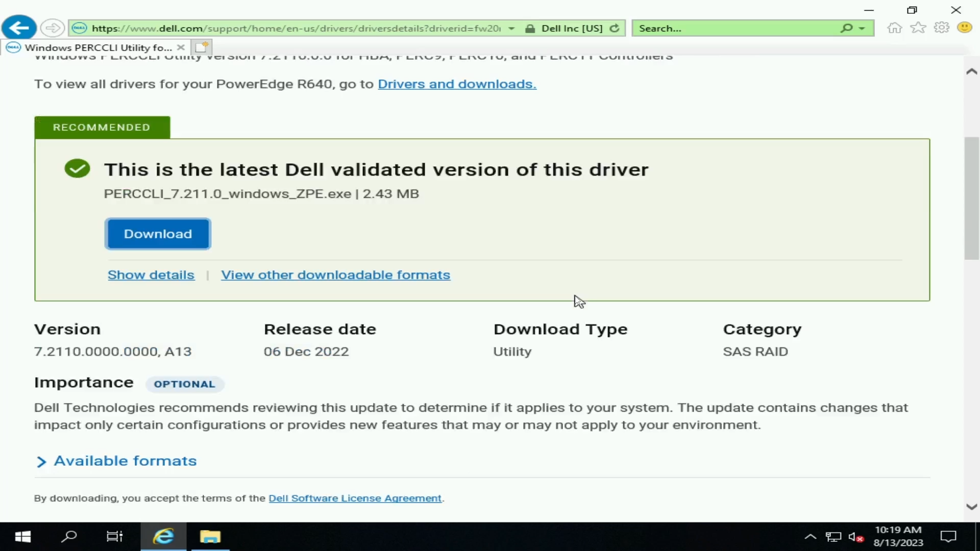
Task: Click the browser favorites star icon
Action: [917, 28]
